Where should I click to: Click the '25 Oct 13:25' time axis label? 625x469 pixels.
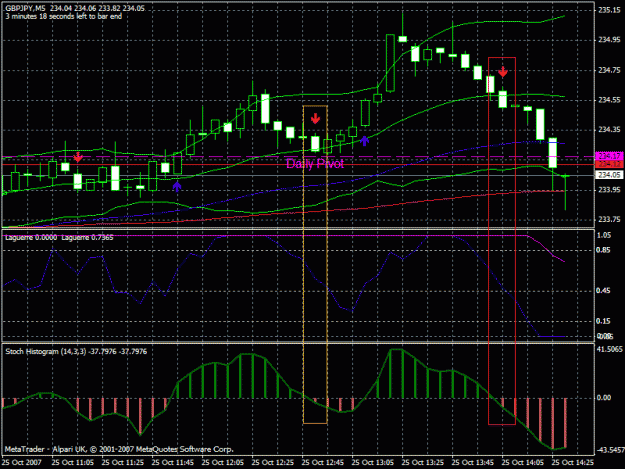click(423, 462)
